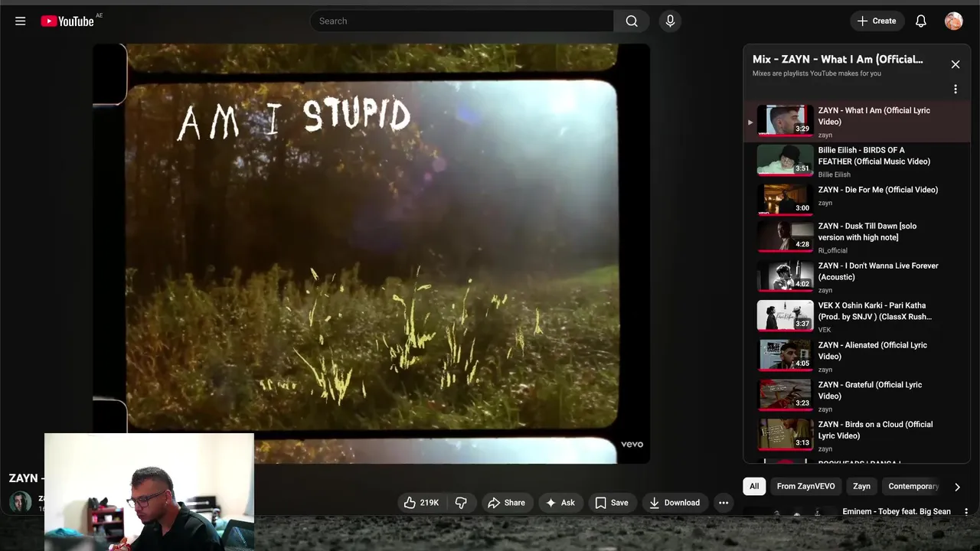Click the Download button
The width and height of the screenshot is (980, 551).
[x=675, y=503]
